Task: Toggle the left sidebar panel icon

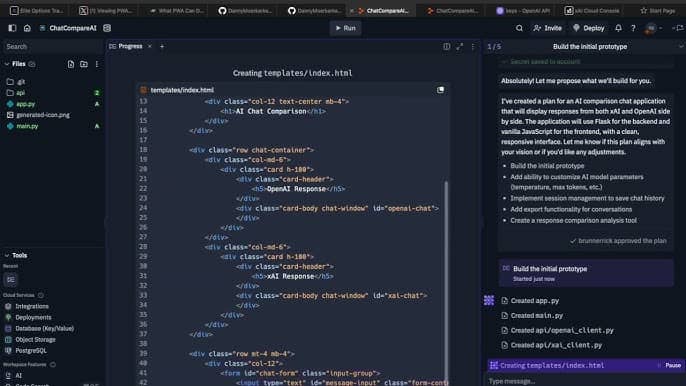Action: (12, 28)
